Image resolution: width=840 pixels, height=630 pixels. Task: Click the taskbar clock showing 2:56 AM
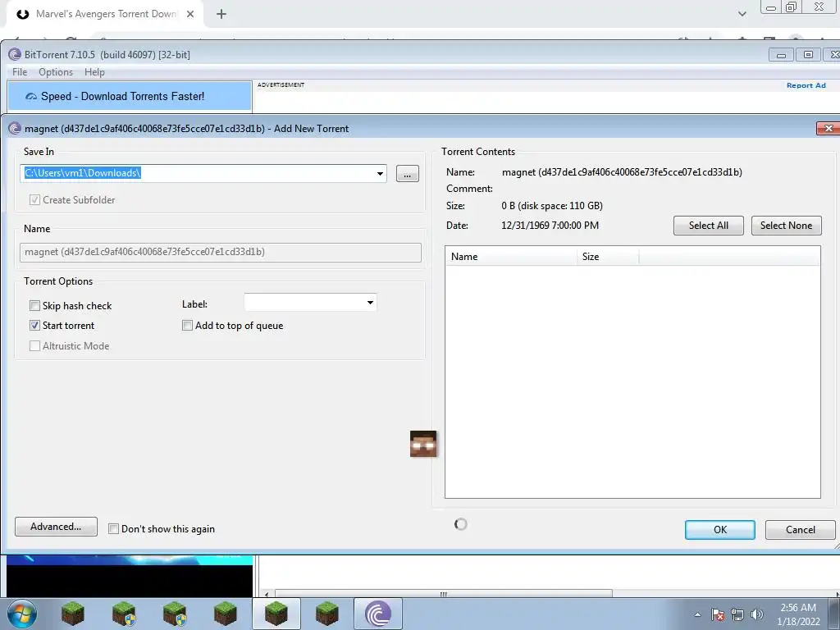coord(798,614)
